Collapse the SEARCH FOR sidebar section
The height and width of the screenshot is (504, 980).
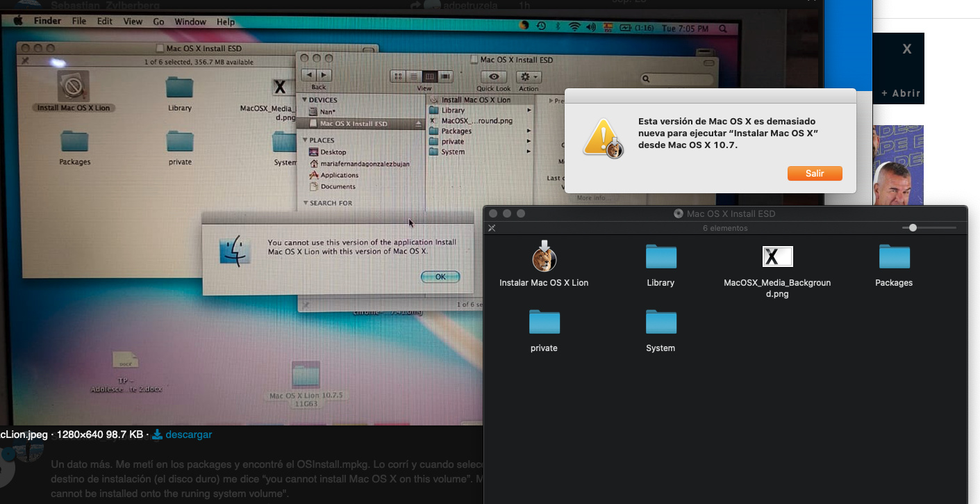point(305,203)
